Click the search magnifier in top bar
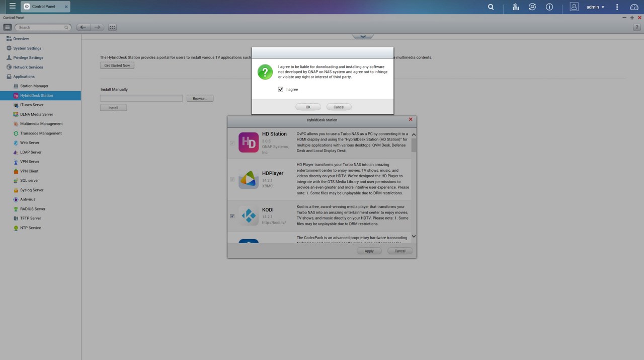 pyautogui.click(x=491, y=7)
